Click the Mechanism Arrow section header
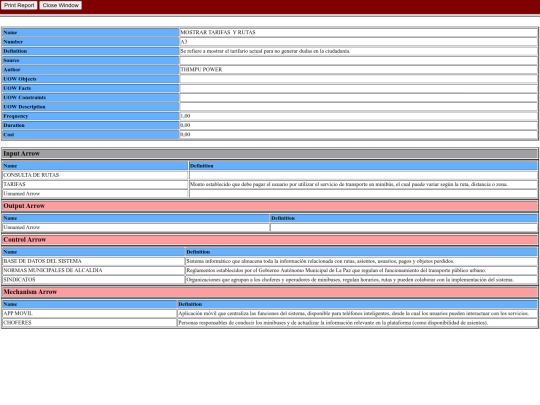540x405 pixels. [x=270, y=292]
